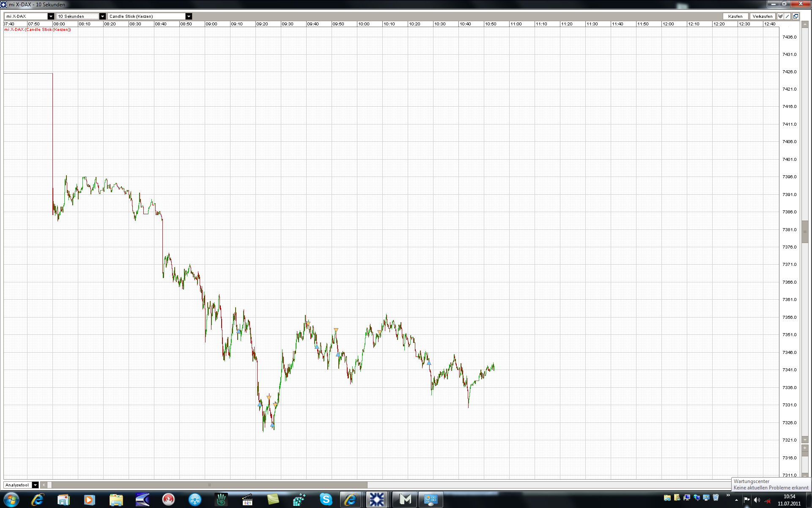Screen dimensions: 812x508
Task: Click the chart indicators bars icon
Action: pos(780,17)
